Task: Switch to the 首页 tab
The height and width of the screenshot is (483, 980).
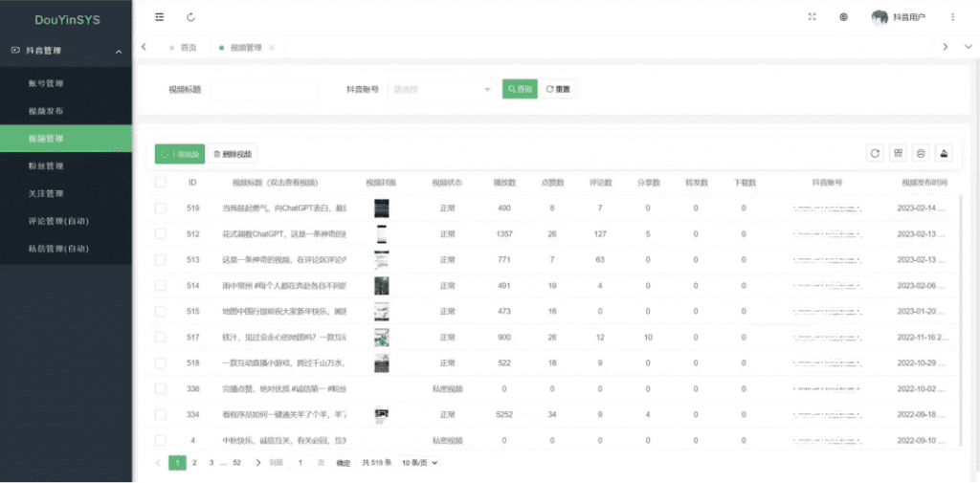Action: [188, 47]
